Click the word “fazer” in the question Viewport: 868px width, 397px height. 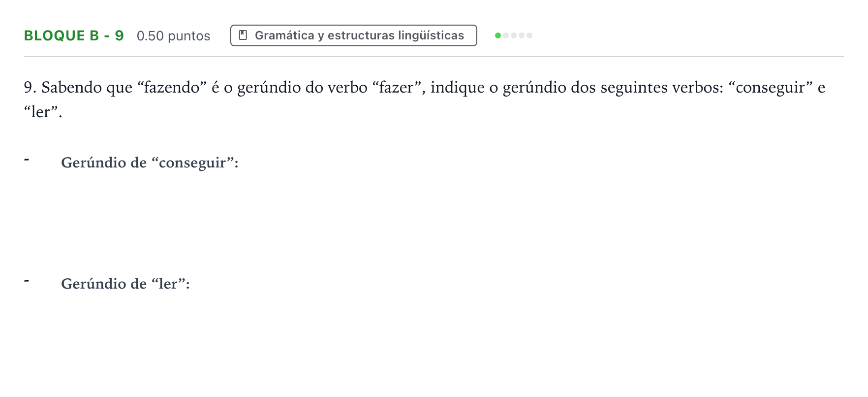(397, 87)
